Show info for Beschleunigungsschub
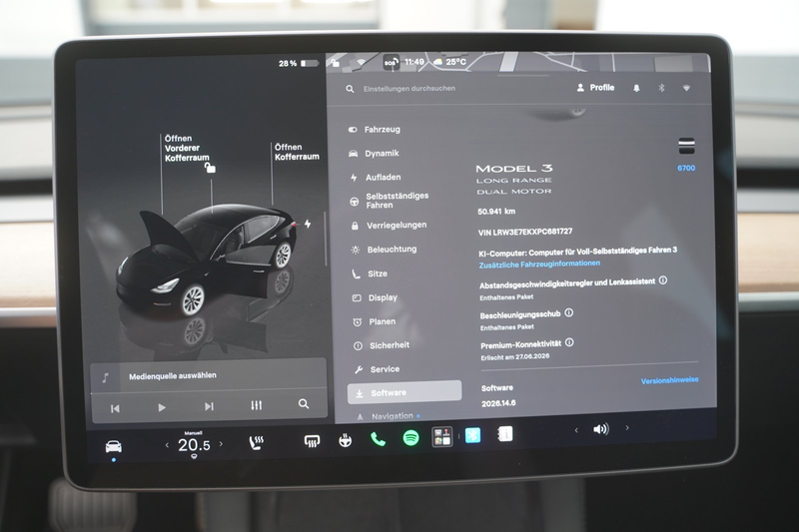This screenshot has height=532, width=799. coord(569,312)
